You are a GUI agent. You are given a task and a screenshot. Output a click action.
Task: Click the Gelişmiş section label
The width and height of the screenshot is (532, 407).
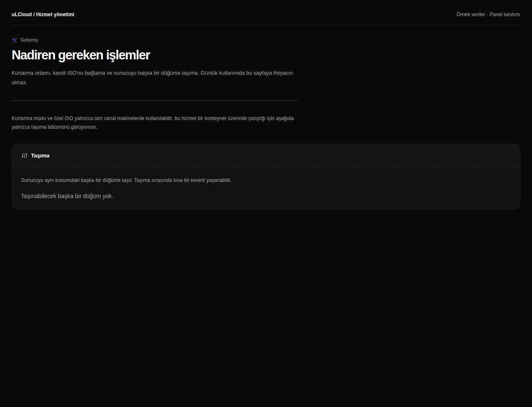coord(29,40)
